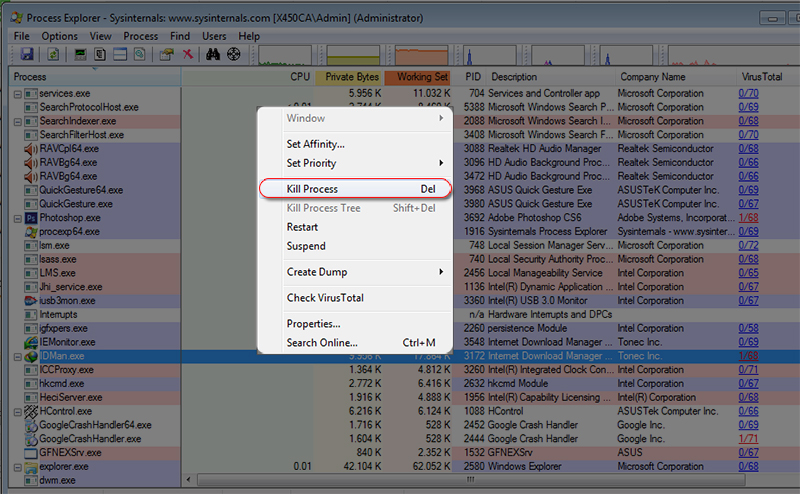
Task: Collapse the IDMan.exe tree node
Action: pyautogui.click(x=17, y=357)
